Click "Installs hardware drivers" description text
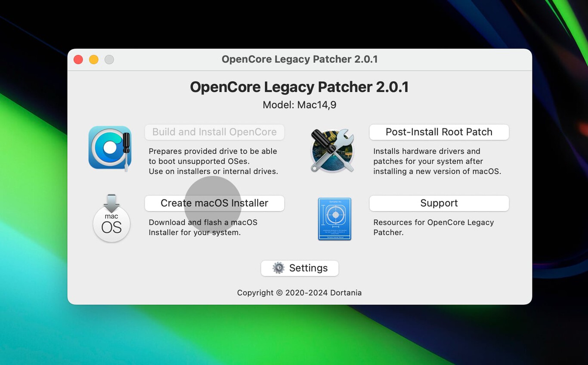The height and width of the screenshot is (365, 588). click(x=437, y=161)
